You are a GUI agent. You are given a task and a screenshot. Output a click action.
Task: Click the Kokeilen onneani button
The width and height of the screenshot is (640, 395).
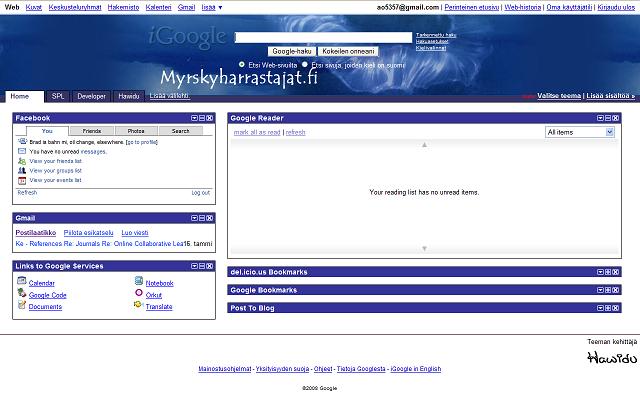click(348, 51)
